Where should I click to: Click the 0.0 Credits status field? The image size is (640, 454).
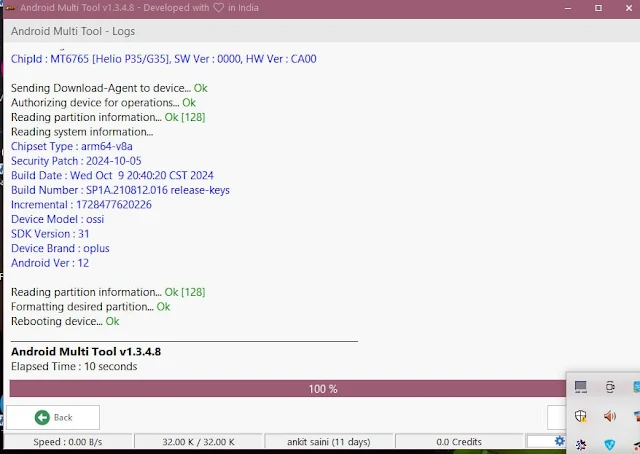point(458,441)
